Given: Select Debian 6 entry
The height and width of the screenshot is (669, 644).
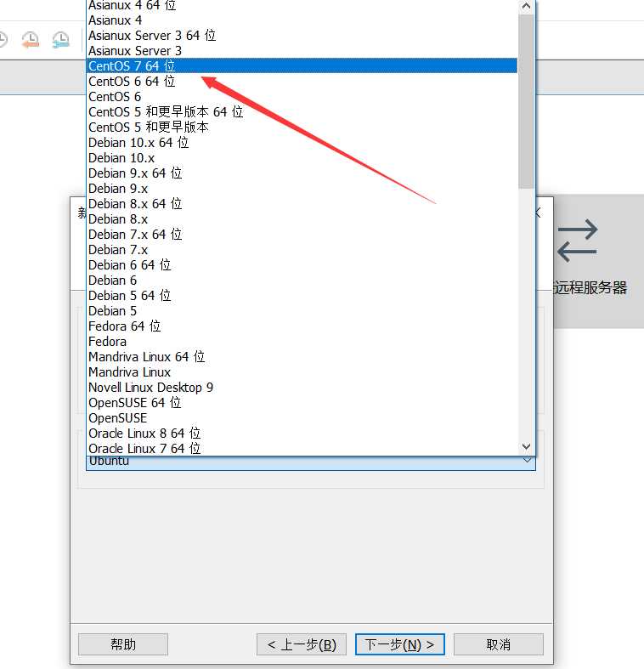Looking at the screenshot, I should (302, 281).
